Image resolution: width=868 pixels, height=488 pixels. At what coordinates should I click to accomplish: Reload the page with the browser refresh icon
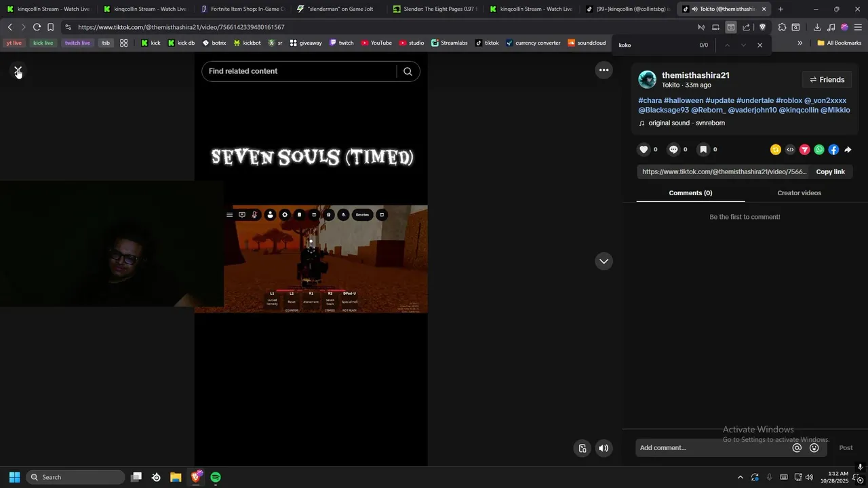(37, 27)
